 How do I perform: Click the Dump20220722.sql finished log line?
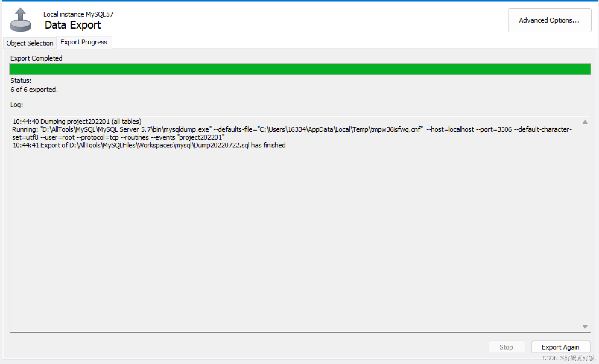(149, 145)
